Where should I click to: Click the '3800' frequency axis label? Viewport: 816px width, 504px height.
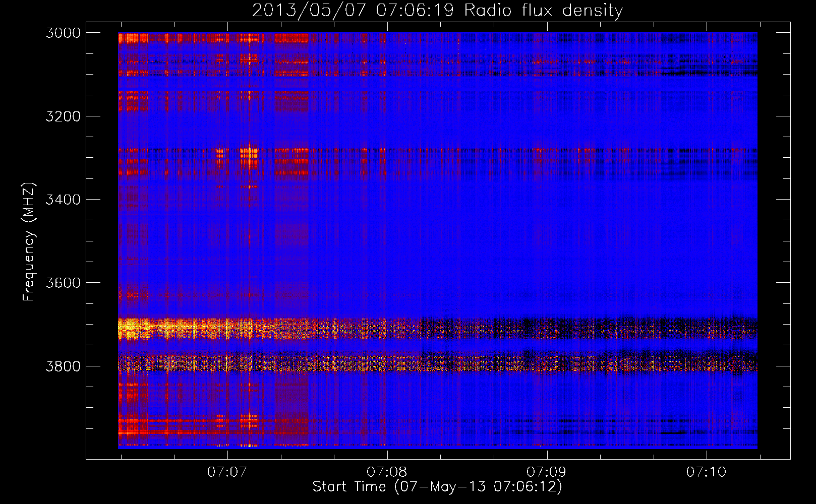coord(63,366)
